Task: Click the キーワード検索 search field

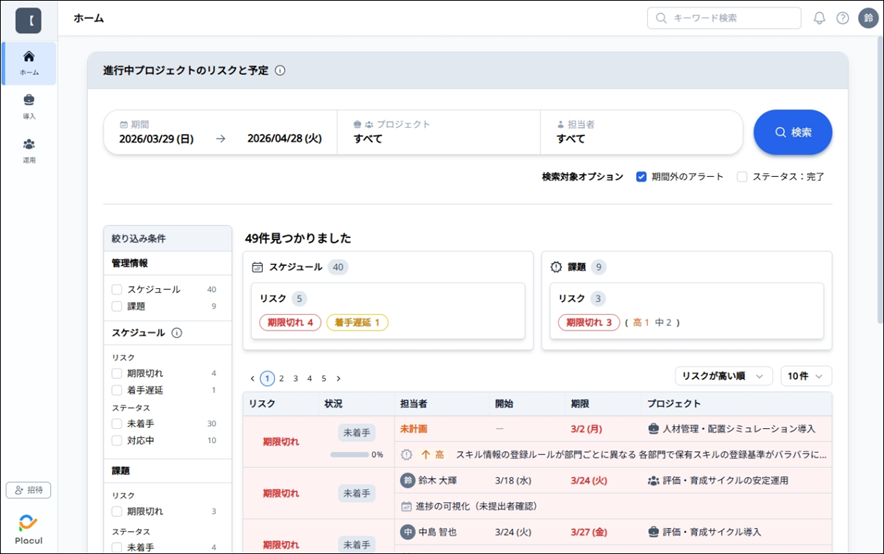Action: point(724,18)
